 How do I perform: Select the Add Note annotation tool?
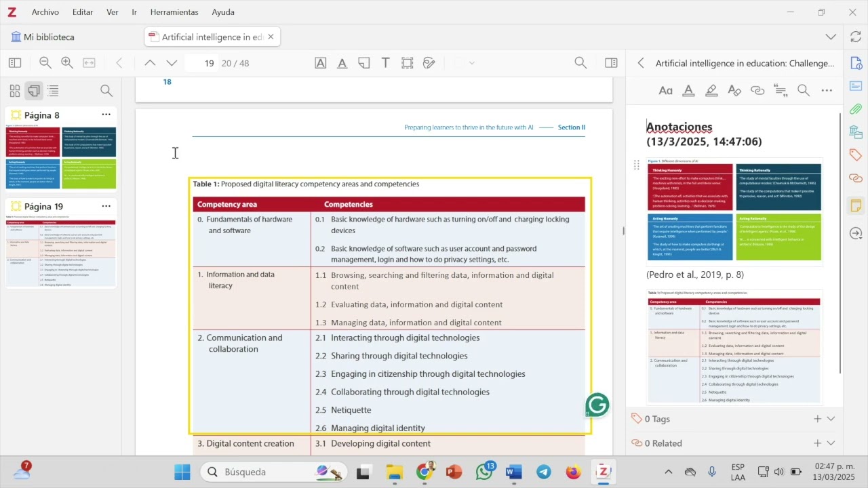[364, 63]
